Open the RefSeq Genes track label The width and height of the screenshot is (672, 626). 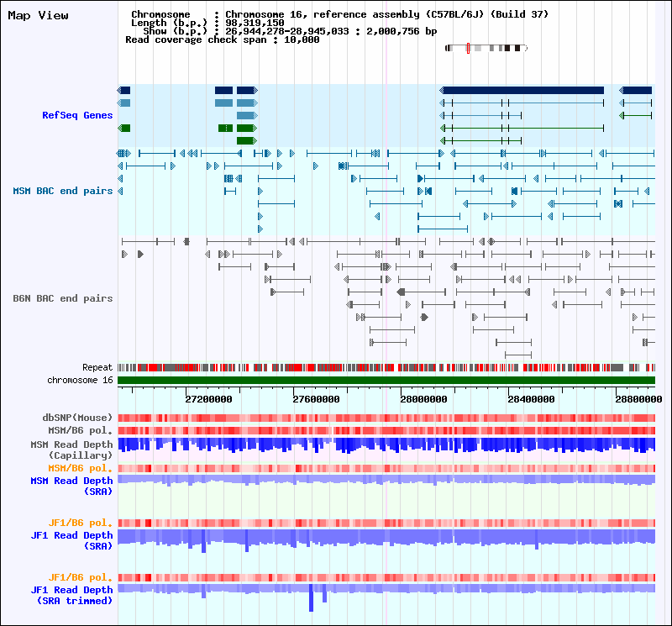tap(77, 115)
